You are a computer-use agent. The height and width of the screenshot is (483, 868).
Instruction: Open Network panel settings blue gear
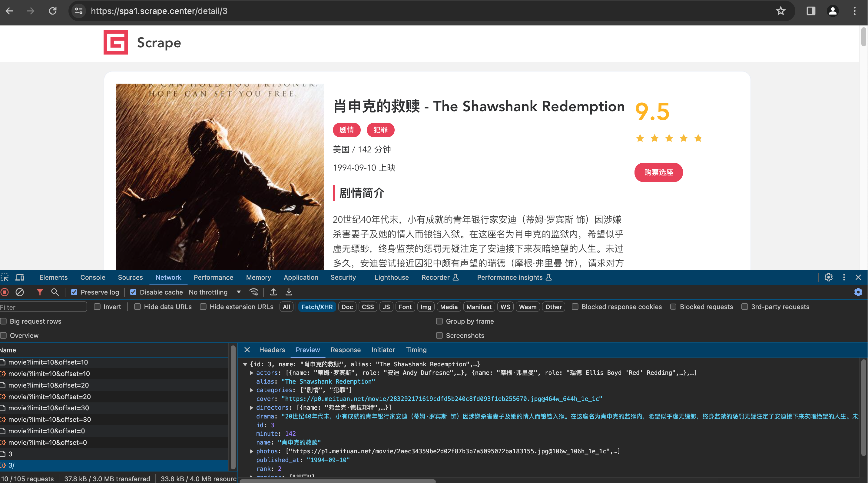tap(858, 292)
